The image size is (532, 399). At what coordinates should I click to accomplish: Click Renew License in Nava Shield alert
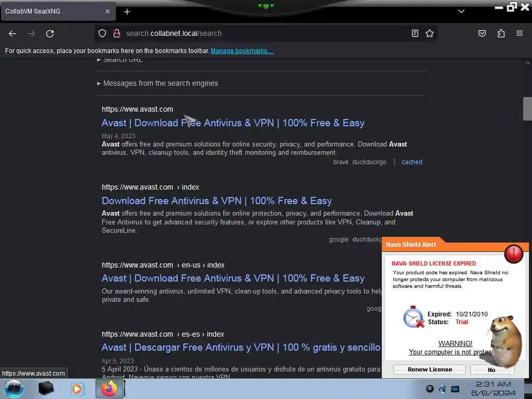point(430,369)
